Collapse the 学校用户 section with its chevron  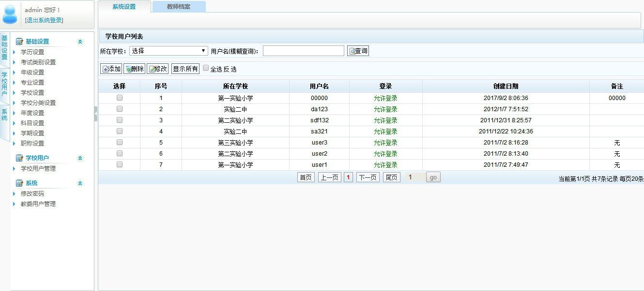80,159
